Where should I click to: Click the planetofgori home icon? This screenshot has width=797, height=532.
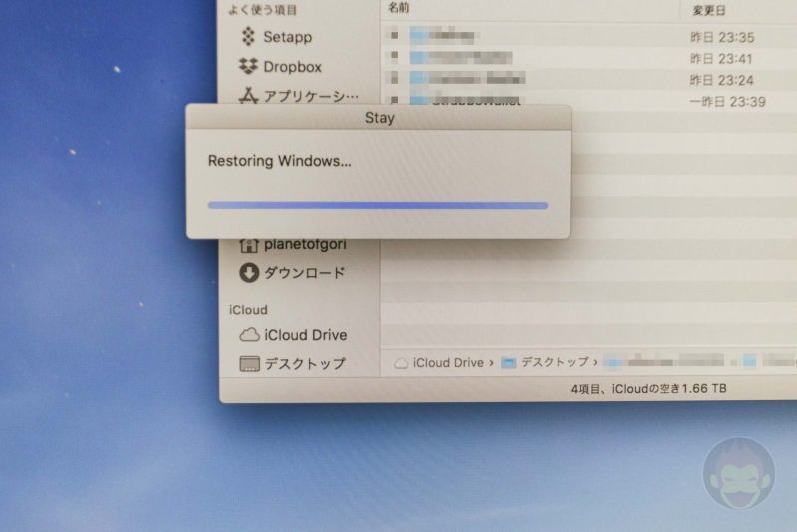pos(249,245)
